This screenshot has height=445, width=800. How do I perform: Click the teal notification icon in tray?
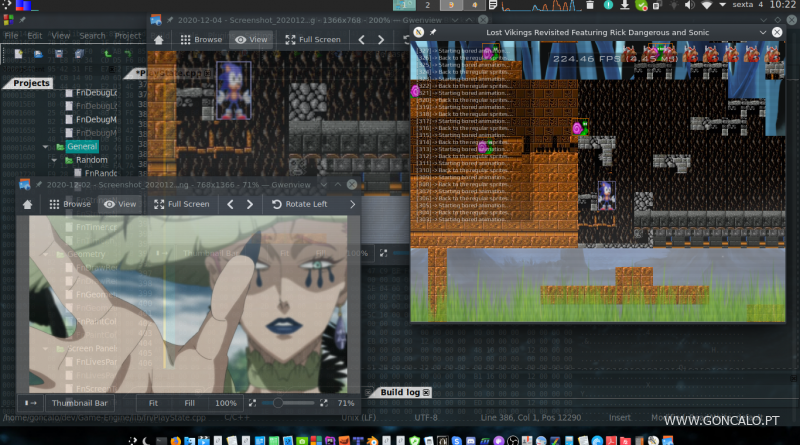[x=608, y=5]
